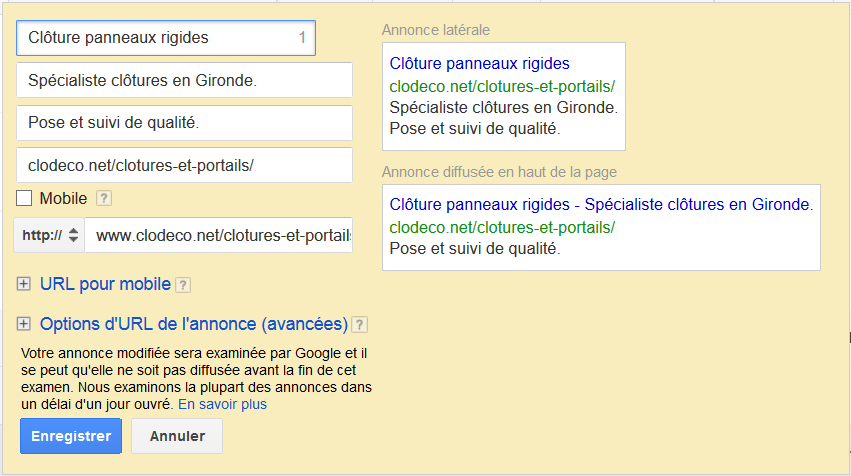This screenshot has height=476, width=851.
Task: Click the plus icon before URL pour mobile
Action: click(23, 284)
